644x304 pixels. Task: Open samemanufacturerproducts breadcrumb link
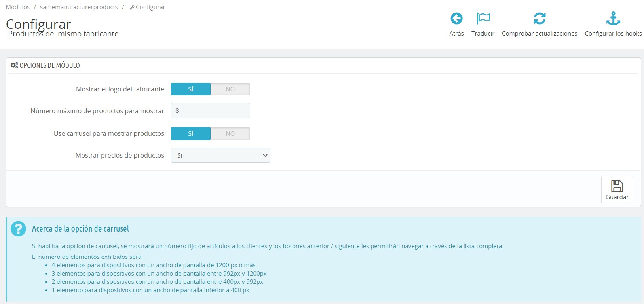(79, 7)
